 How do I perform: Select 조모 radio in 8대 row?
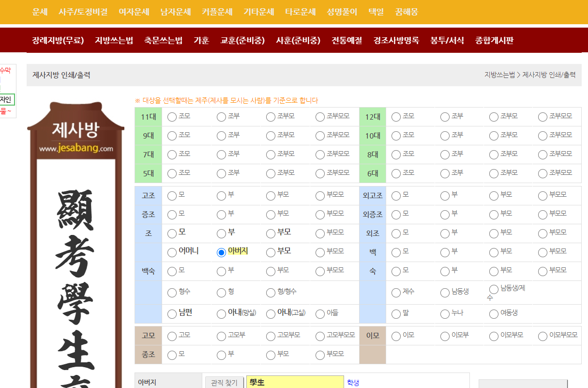pos(396,155)
